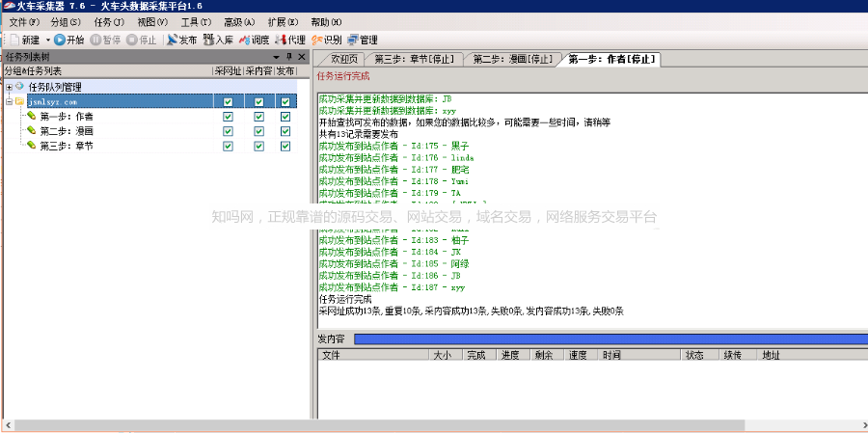
Task: Open the 分组(S) menu
Action: pyautogui.click(x=66, y=22)
